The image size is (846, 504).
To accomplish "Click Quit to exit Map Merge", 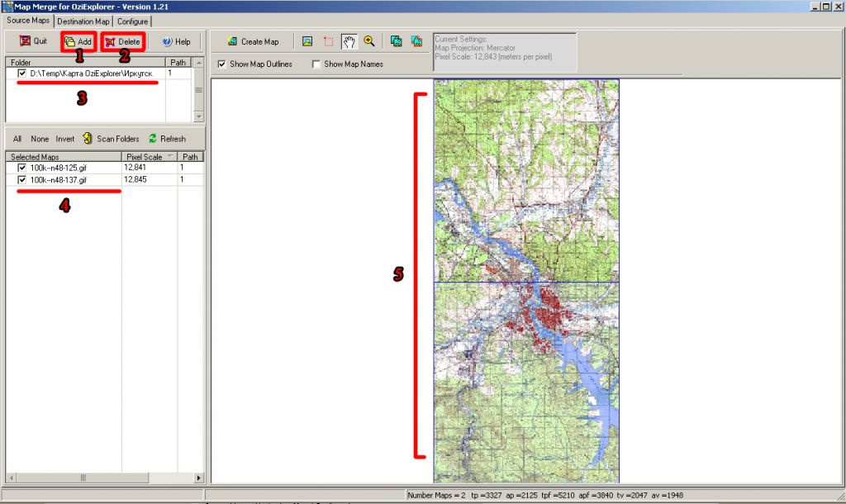I will click(x=33, y=41).
